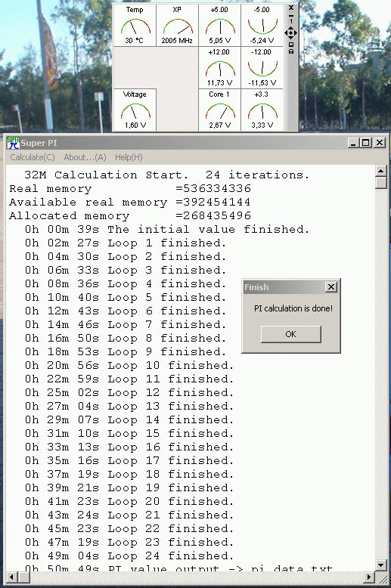Click the dash icon on monitor widget

[x=291, y=15]
